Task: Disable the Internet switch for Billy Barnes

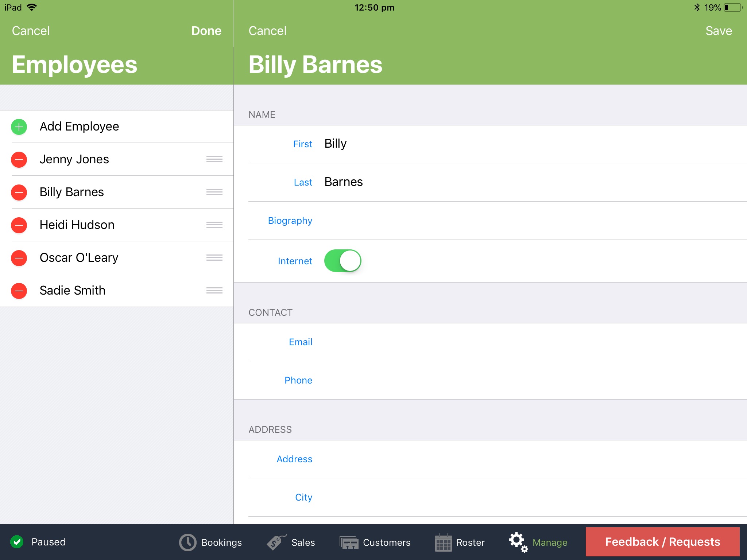Action: [x=342, y=261]
